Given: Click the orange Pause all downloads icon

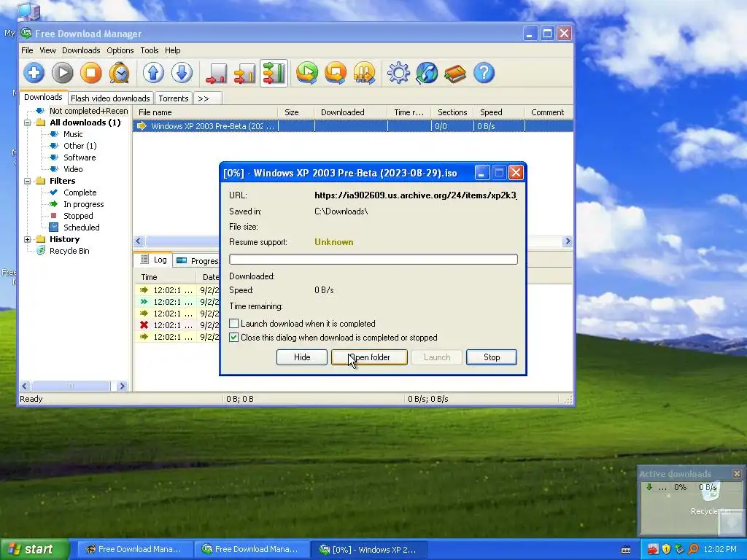Looking at the screenshot, I should tap(364, 73).
